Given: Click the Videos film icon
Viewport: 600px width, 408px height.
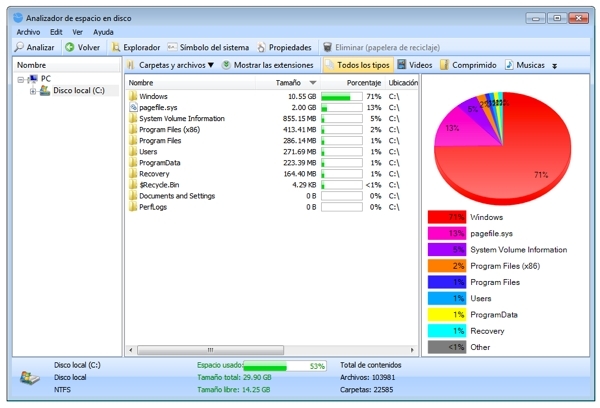Looking at the screenshot, I should tap(401, 64).
